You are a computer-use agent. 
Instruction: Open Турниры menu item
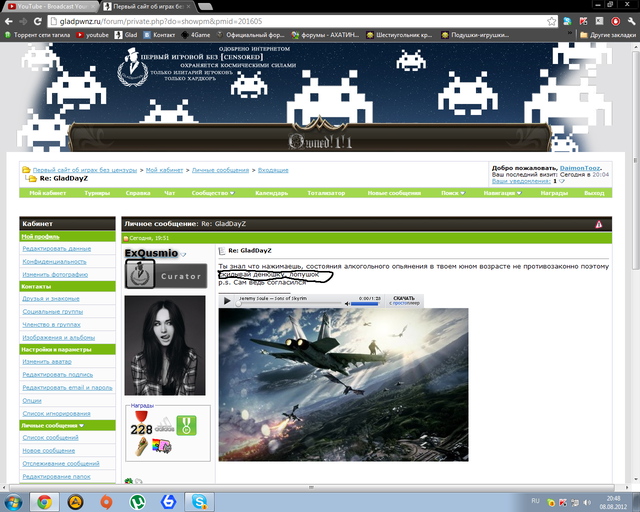97,193
